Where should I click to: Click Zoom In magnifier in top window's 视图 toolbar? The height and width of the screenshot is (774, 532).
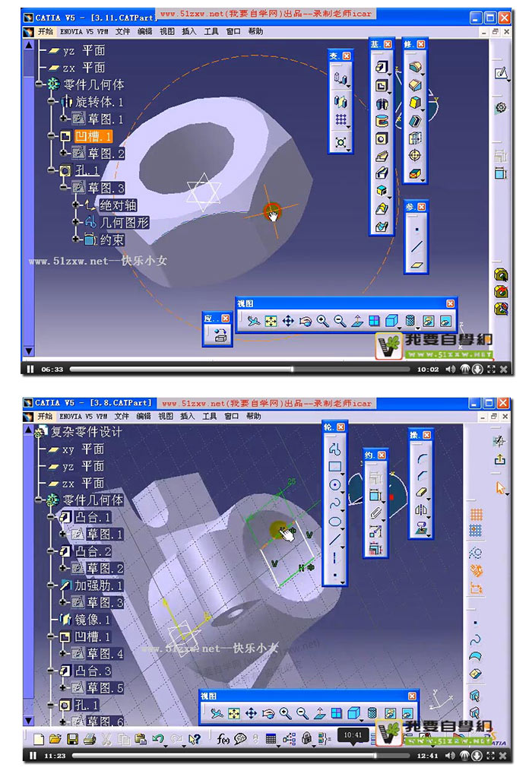323,322
